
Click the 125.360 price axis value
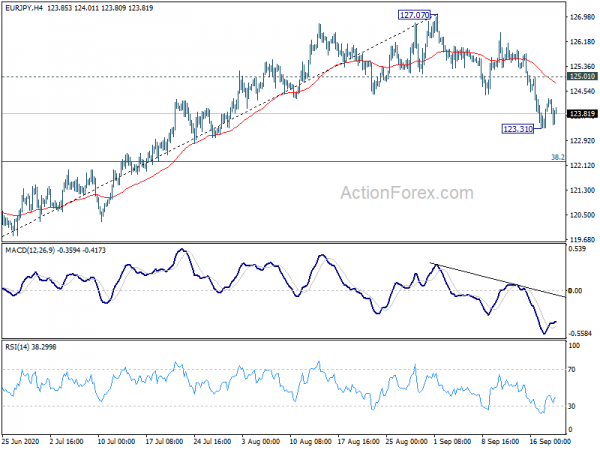coord(582,67)
